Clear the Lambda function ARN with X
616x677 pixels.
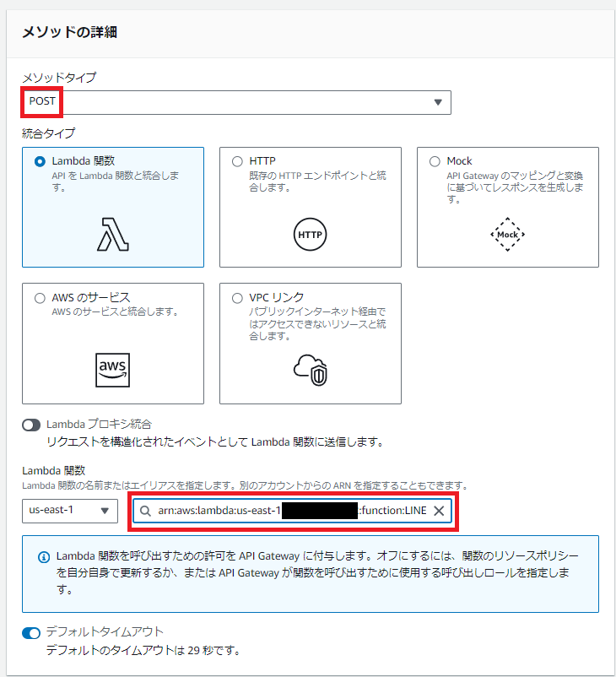coord(439,511)
